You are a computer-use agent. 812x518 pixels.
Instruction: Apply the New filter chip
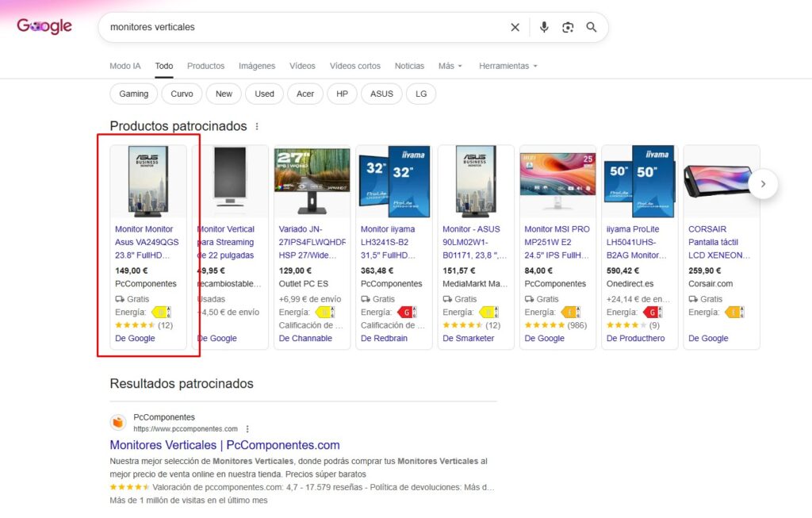[224, 94]
